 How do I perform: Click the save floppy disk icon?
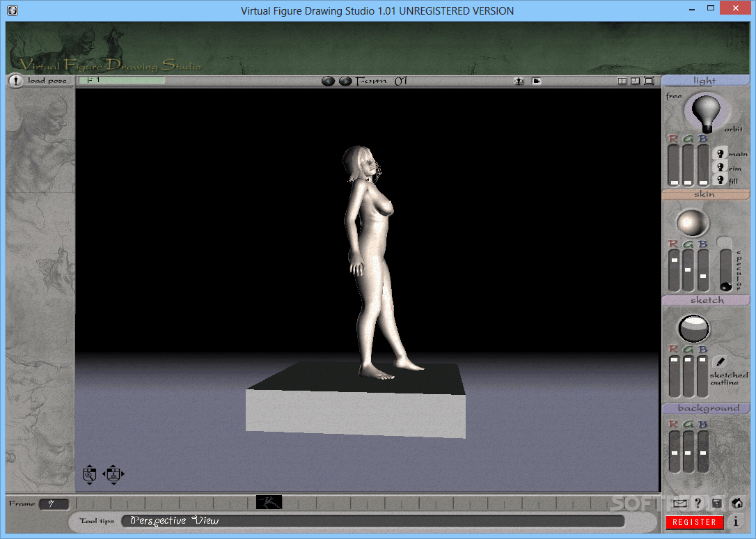coord(717,503)
